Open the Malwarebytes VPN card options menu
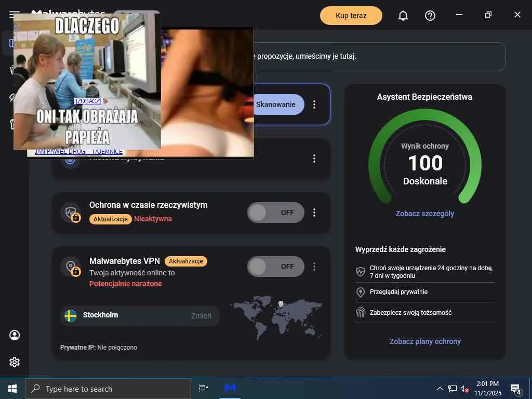 click(x=314, y=267)
